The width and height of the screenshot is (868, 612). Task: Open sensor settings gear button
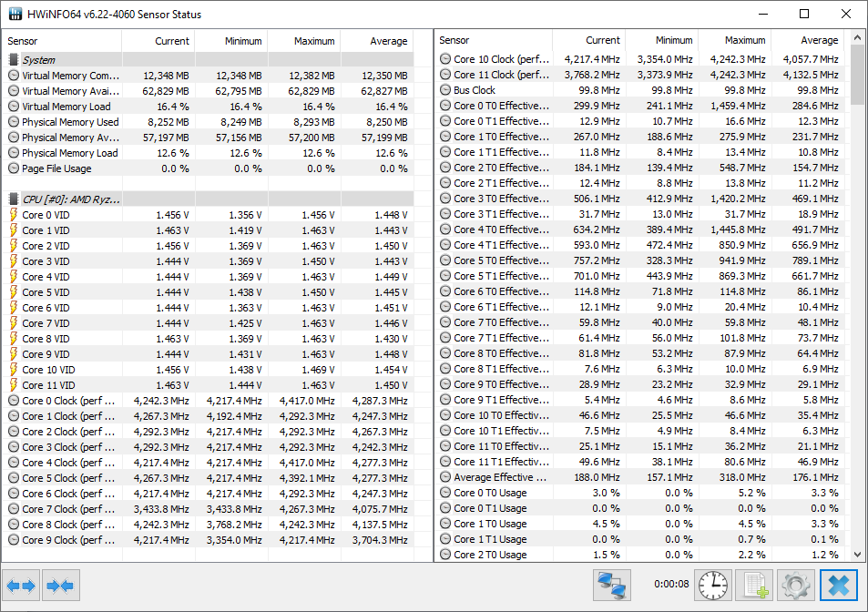tap(795, 586)
